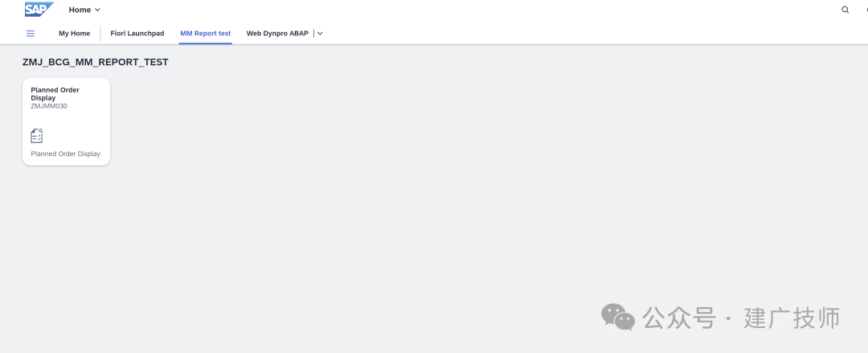
Task: Switch to the My Home tab
Action: [74, 33]
